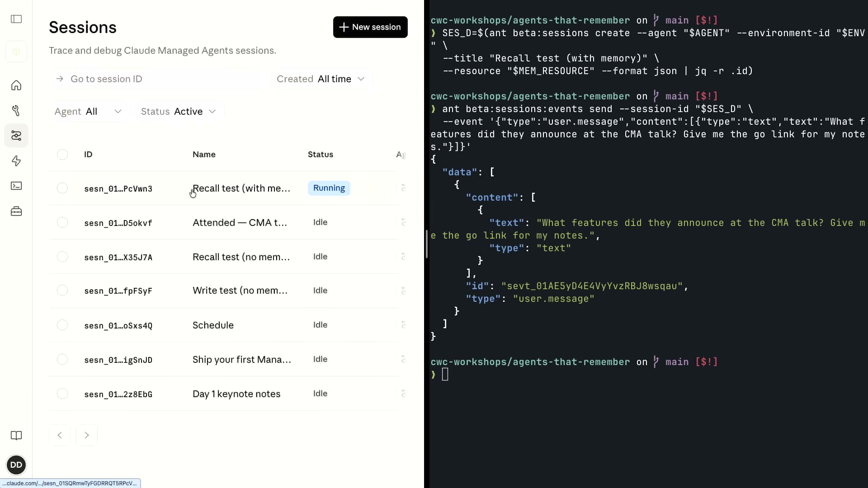Open the Day 1 keynote notes session

(236, 394)
